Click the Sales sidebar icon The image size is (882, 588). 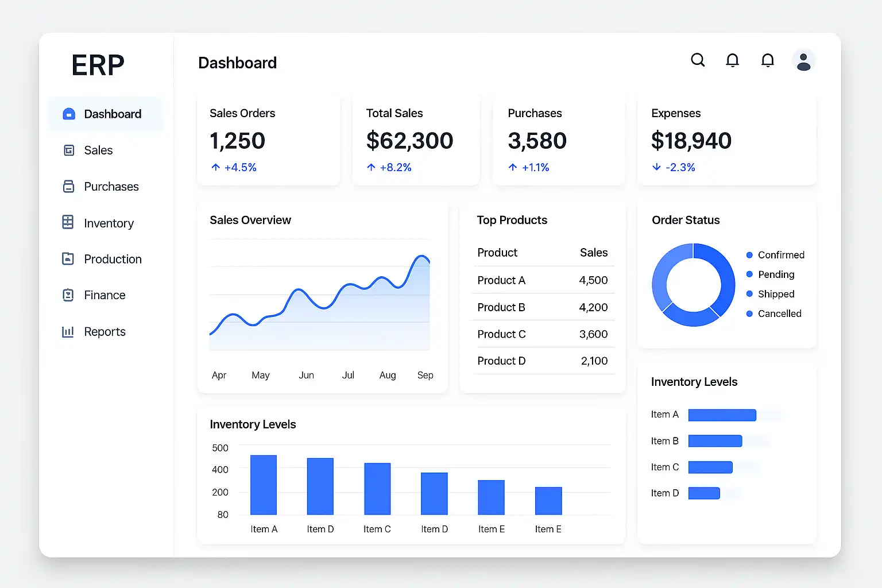[x=69, y=150]
